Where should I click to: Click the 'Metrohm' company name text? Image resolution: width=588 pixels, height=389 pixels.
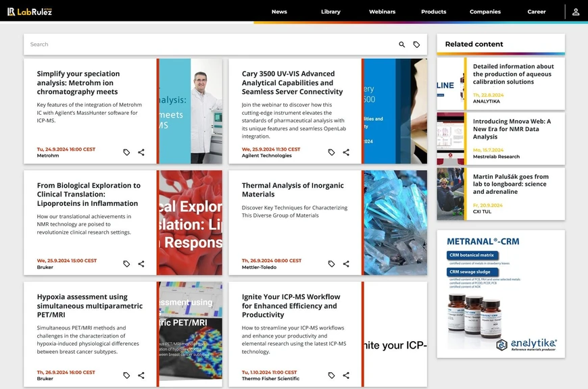pos(47,155)
